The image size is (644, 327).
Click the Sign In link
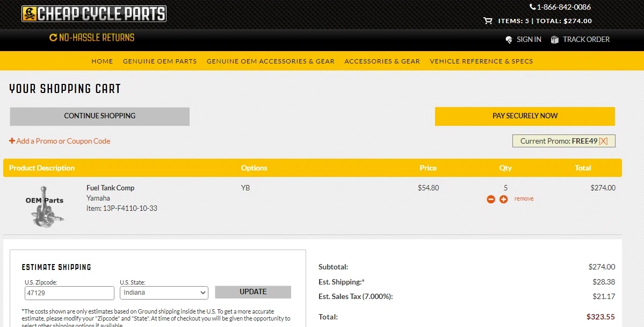(x=529, y=39)
